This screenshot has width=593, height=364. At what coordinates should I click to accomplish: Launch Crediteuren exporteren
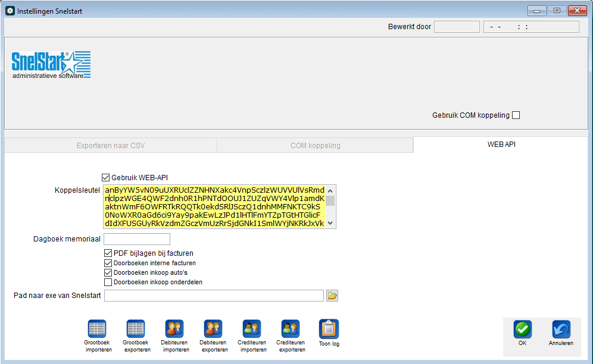tap(291, 329)
